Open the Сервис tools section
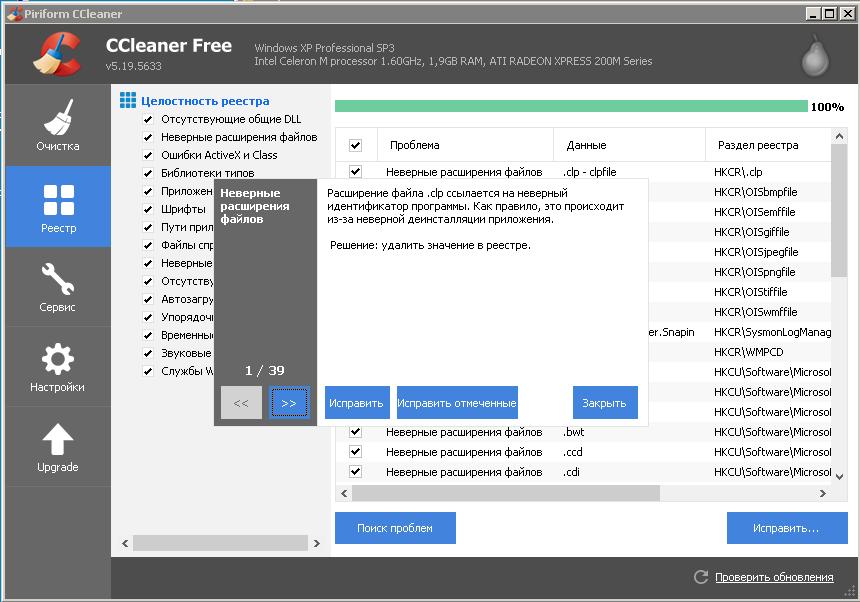 click(58, 287)
